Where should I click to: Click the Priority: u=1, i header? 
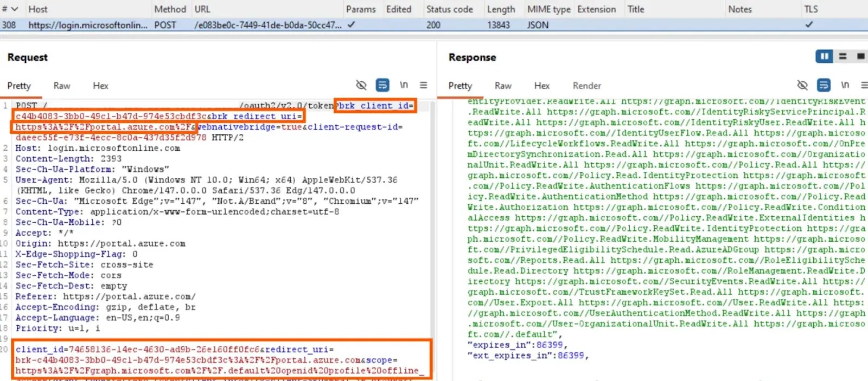[58, 328]
